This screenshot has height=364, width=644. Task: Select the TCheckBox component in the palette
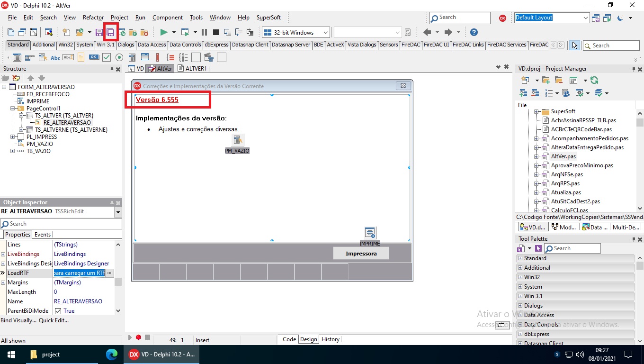pyautogui.click(x=107, y=57)
